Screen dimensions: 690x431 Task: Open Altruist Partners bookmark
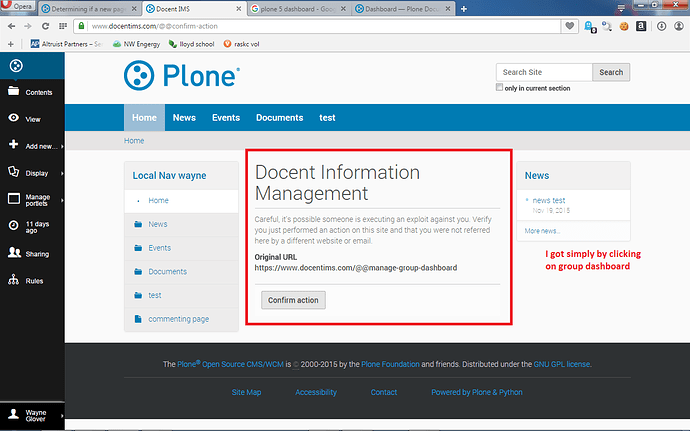(x=66, y=44)
